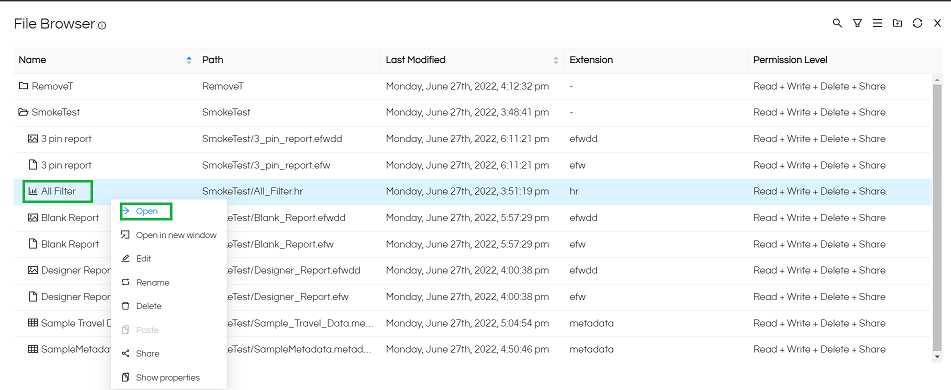Screen dimensions: 951x390
Task: Select Sample Travel Data metadata file
Action: click(69, 323)
